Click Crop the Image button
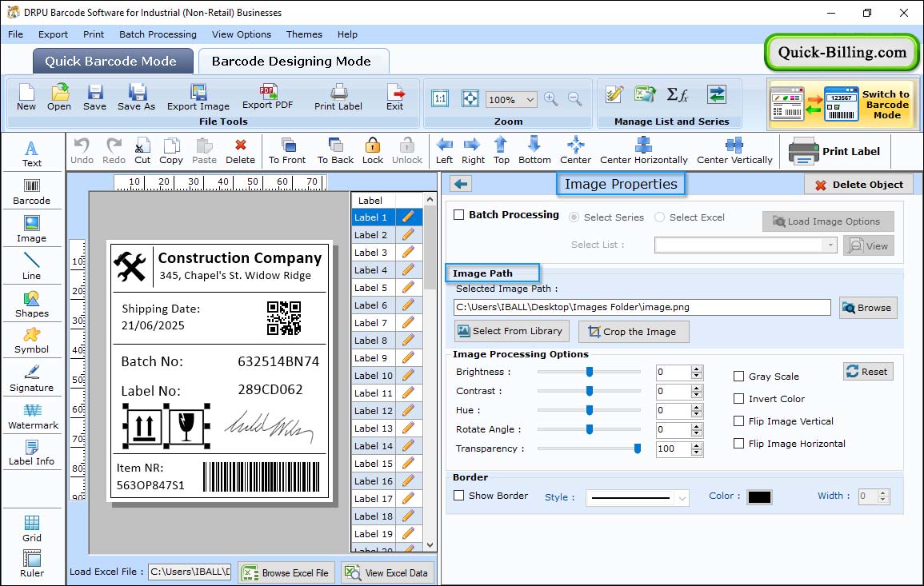924x586 pixels. 634,332
